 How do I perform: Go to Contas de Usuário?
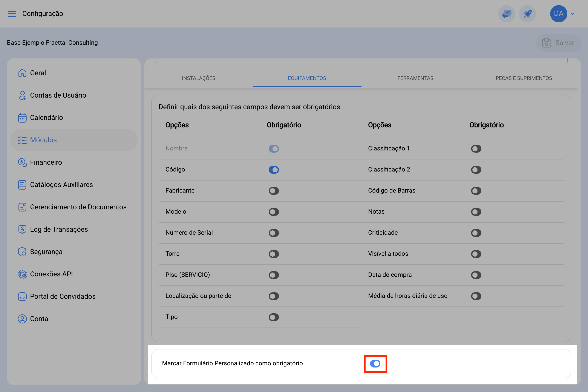coord(74,95)
